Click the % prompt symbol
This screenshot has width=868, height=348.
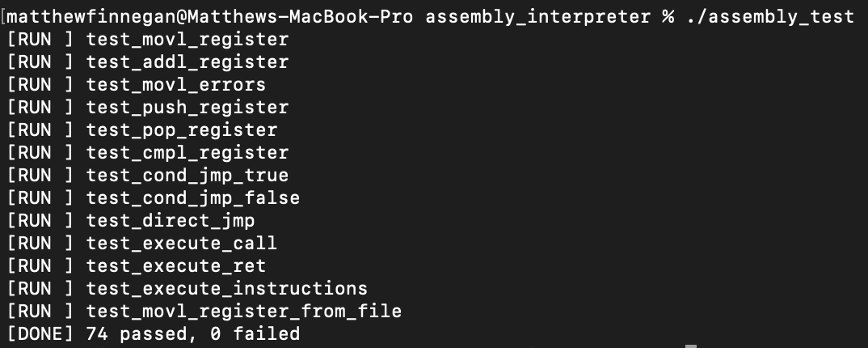click(x=667, y=16)
